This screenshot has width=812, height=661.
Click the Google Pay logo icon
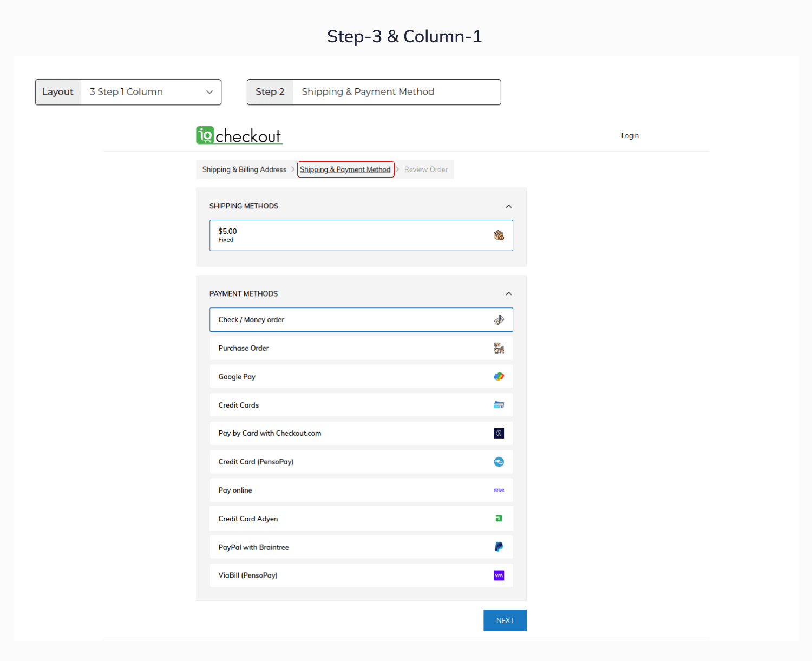499,377
